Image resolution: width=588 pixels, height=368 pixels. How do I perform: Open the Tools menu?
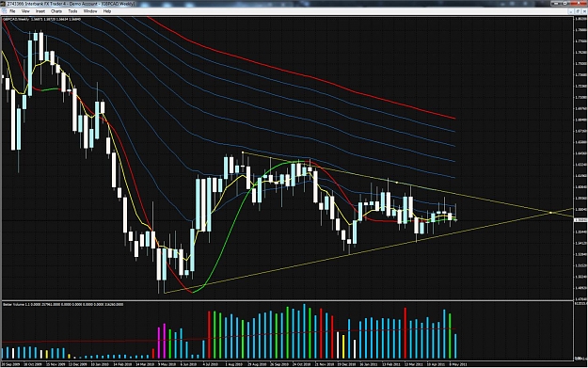coord(72,11)
